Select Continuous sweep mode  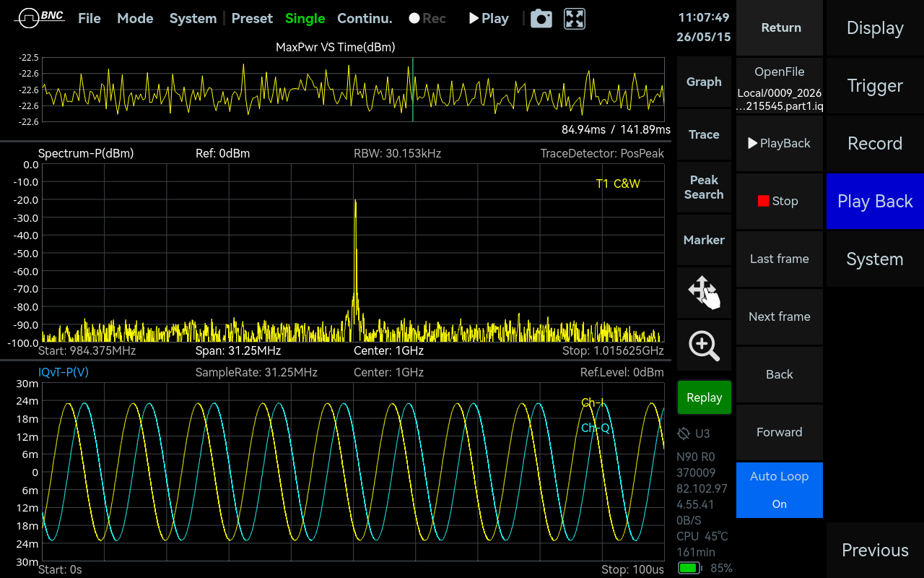coord(365,19)
